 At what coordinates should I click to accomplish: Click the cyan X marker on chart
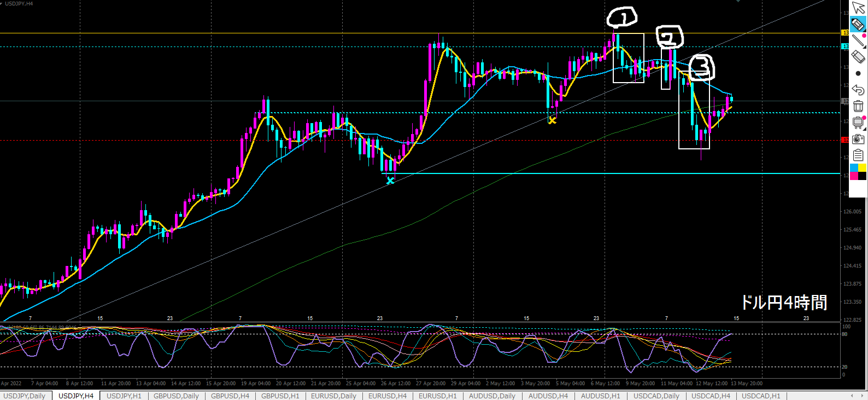(x=390, y=181)
